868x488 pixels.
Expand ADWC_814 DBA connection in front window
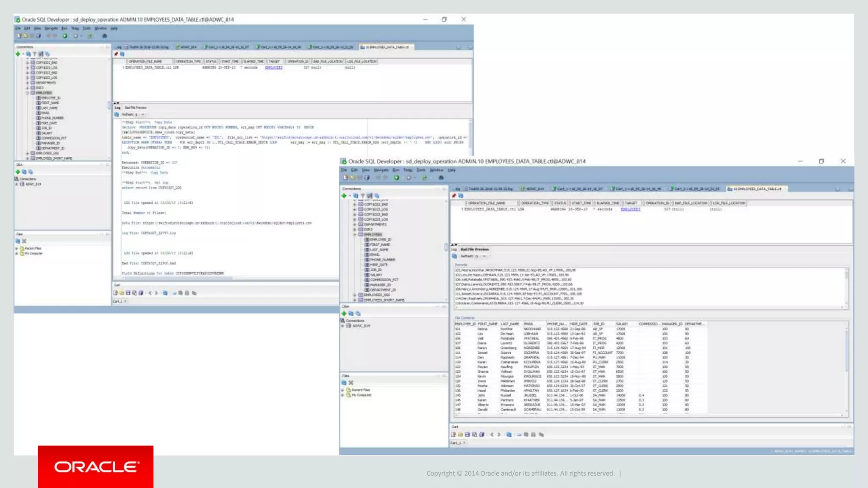pyautogui.click(x=342, y=326)
